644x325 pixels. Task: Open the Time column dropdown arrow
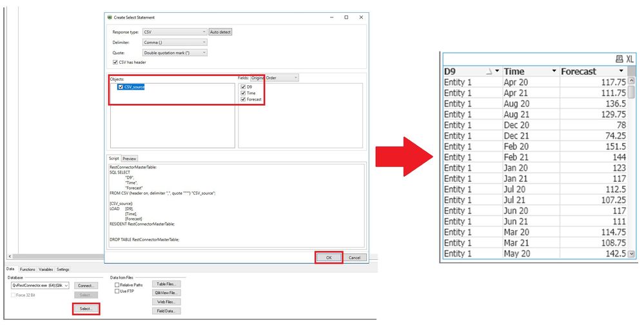tap(554, 71)
